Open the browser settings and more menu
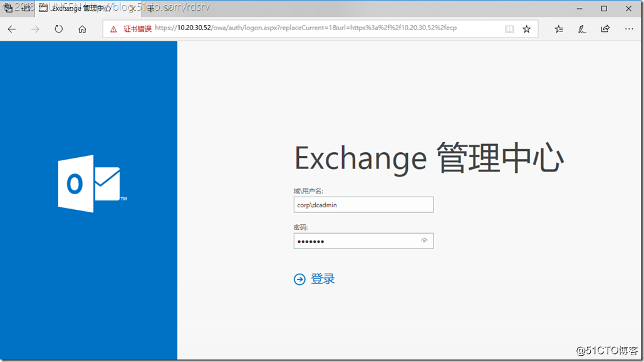The height and width of the screenshot is (362, 644). [629, 29]
